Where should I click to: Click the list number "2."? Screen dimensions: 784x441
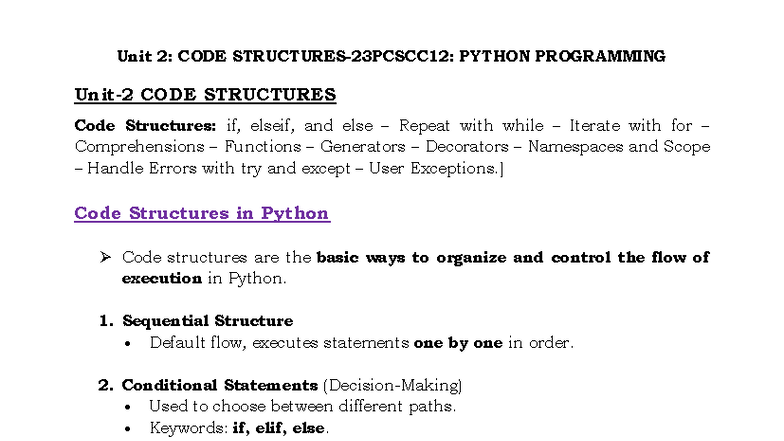pyautogui.click(x=105, y=385)
